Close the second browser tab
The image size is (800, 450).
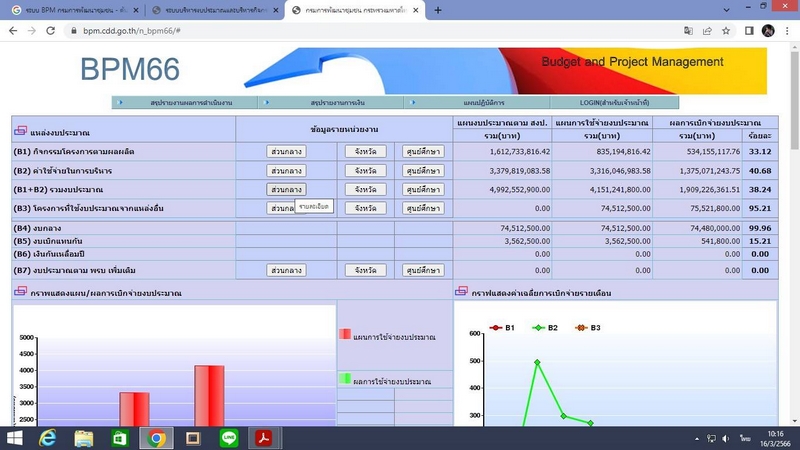click(276, 10)
